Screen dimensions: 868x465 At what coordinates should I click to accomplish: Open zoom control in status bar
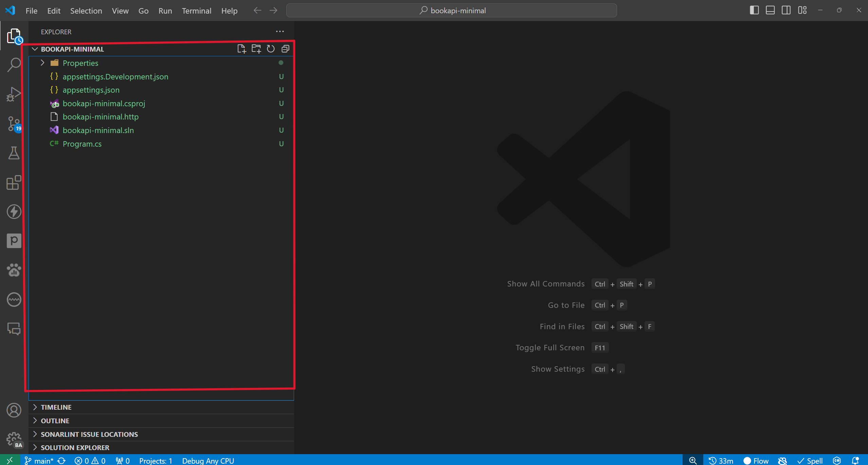[693, 461]
